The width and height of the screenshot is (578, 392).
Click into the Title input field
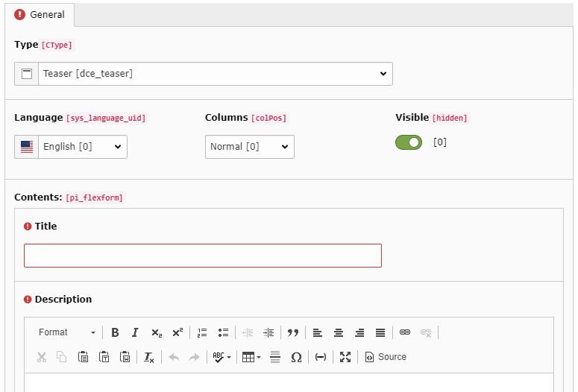(203, 256)
